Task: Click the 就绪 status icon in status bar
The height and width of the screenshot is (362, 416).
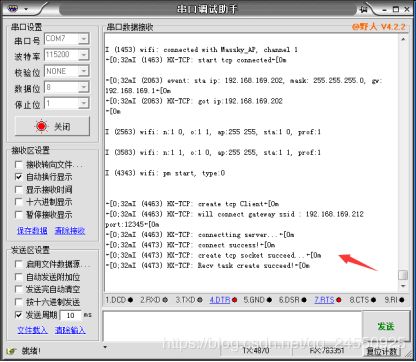Action: pos(12,351)
